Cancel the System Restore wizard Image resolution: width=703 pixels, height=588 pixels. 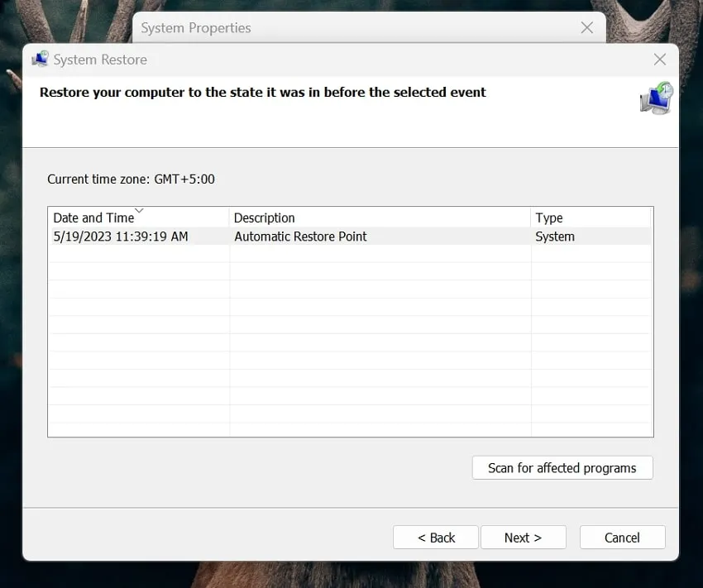click(x=622, y=538)
